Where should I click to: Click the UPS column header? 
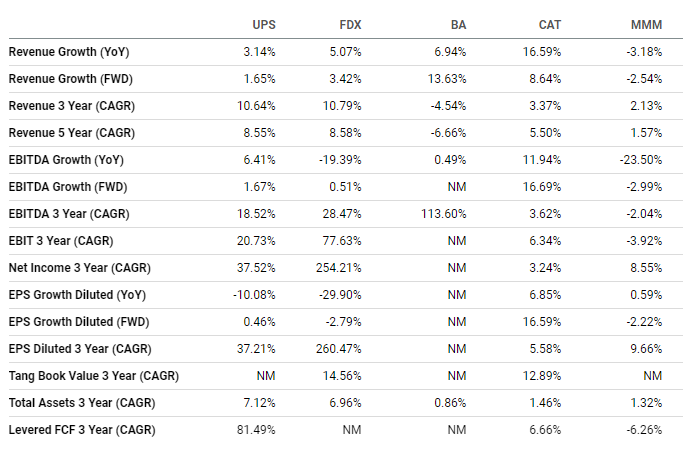coord(261,23)
